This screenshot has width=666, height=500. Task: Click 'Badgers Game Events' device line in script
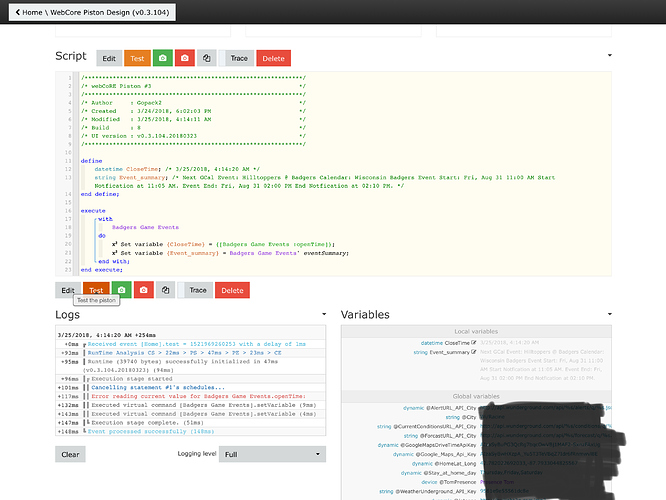[x=145, y=227]
